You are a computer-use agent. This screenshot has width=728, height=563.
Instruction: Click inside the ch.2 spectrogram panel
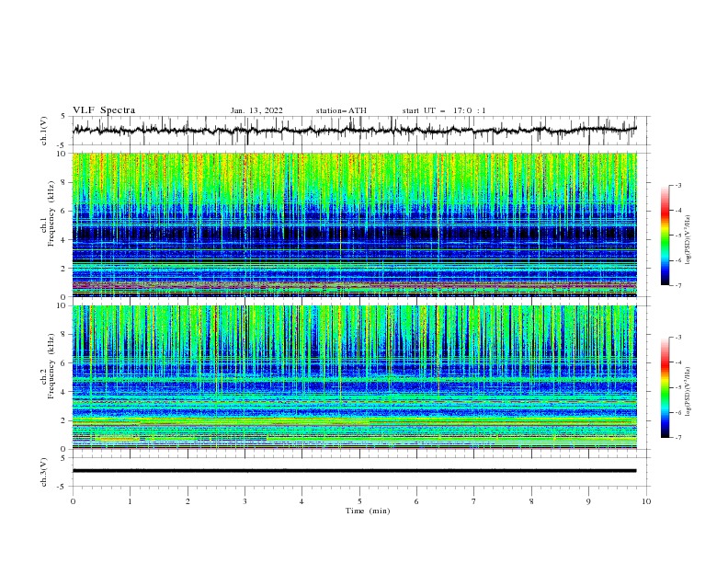coord(354,377)
